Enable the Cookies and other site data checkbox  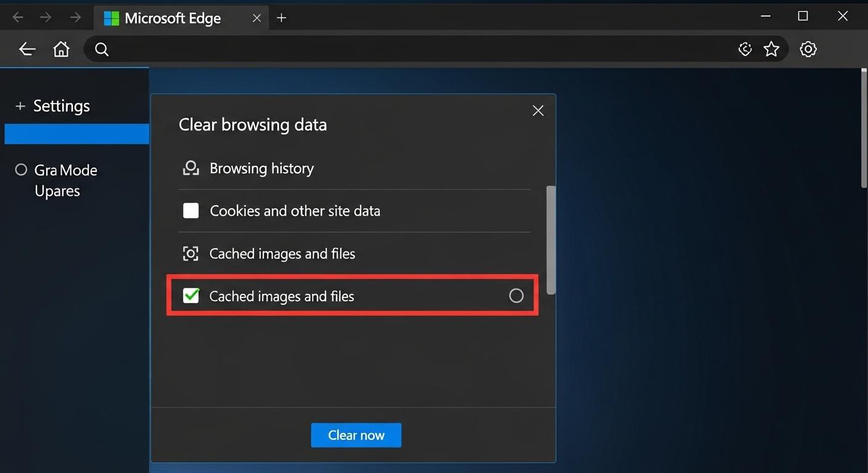click(x=190, y=210)
